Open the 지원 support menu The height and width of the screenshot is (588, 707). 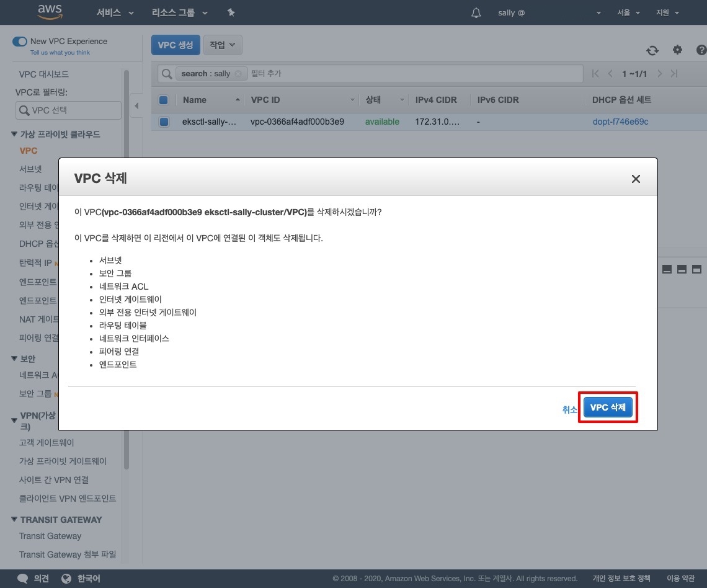667,12
